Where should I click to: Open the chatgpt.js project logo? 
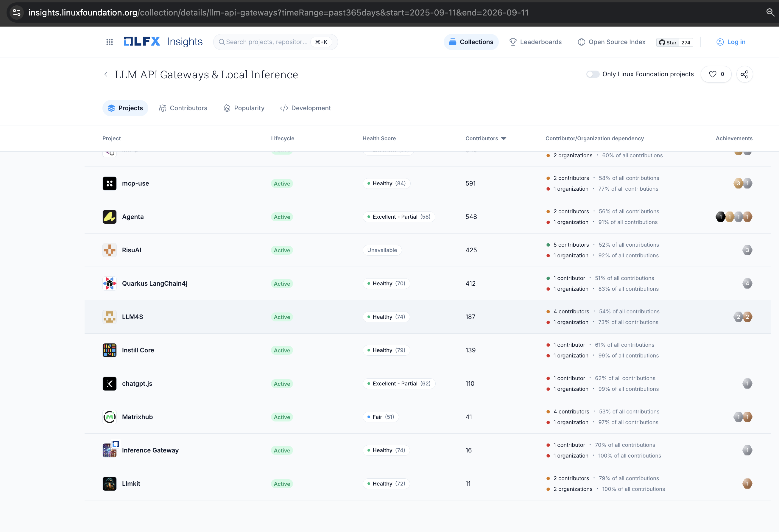pos(109,383)
